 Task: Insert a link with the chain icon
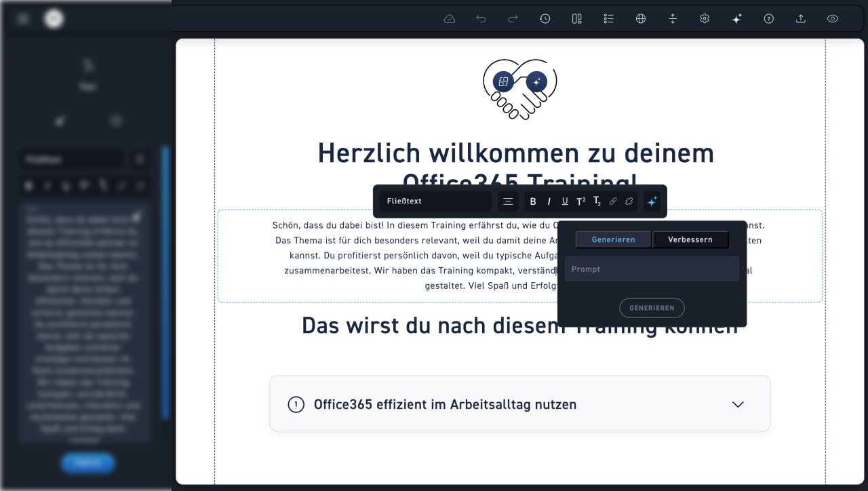(x=613, y=201)
